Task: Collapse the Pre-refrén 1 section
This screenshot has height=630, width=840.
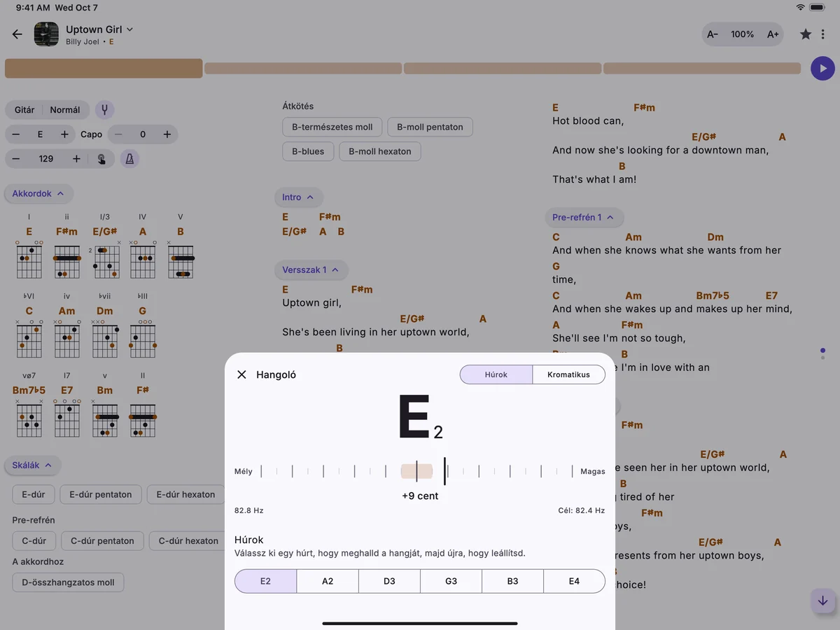Action: (584, 218)
